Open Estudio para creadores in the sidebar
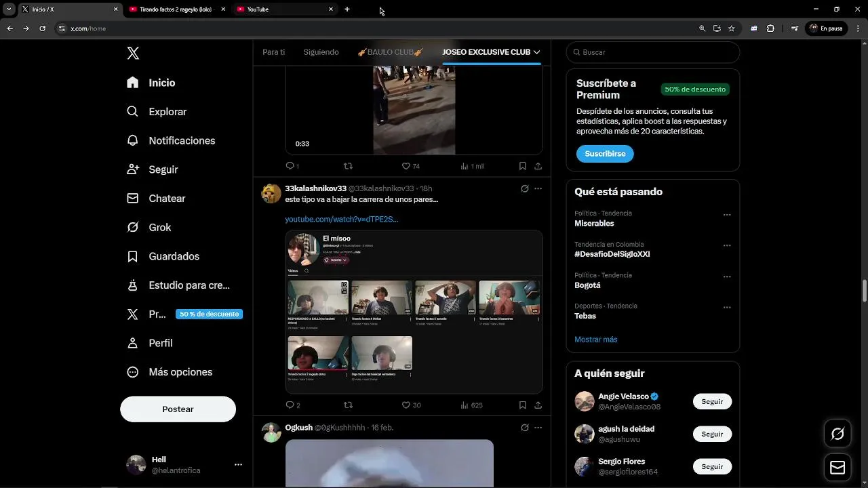This screenshot has height=488, width=868. pyautogui.click(x=178, y=285)
